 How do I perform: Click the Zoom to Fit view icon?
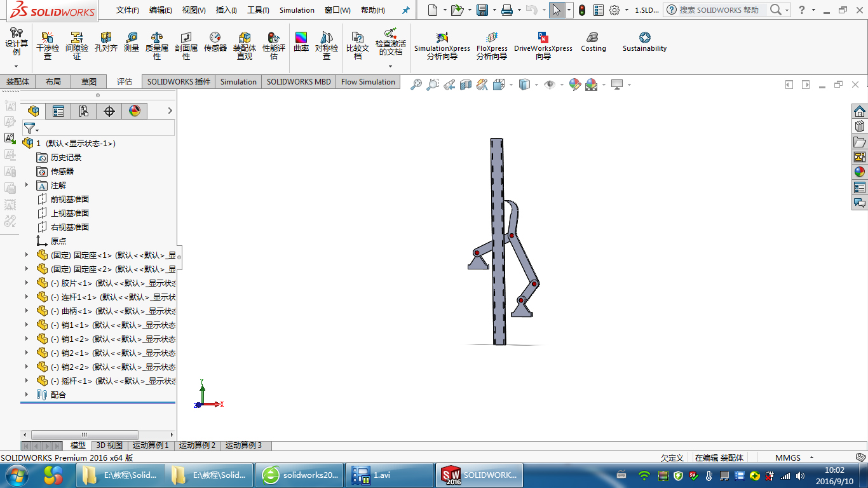[x=416, y=84]
